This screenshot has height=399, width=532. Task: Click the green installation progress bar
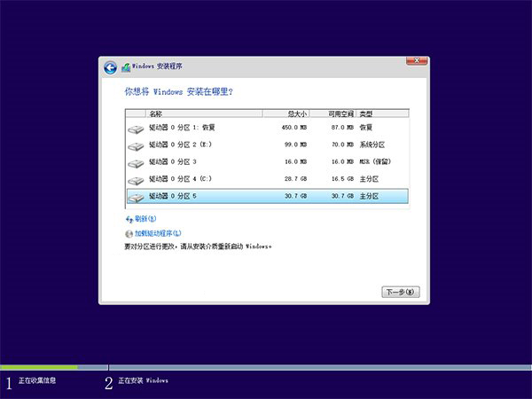click(39, 367)
